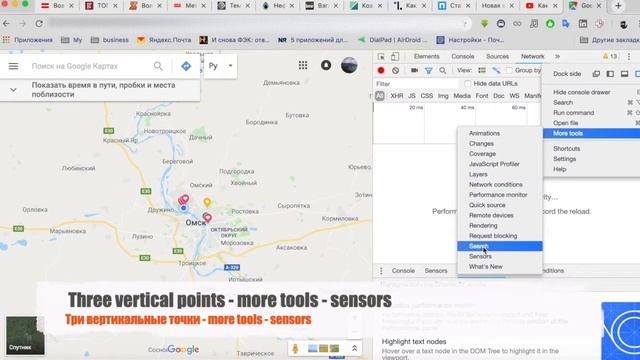
Task: Open a new browser tab
Action: [x=618, y=6]
